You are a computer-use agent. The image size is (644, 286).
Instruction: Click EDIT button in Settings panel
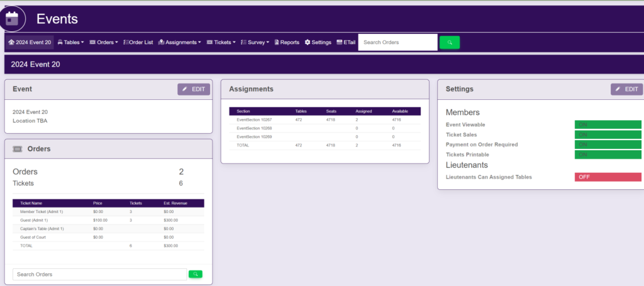point(626,89)
